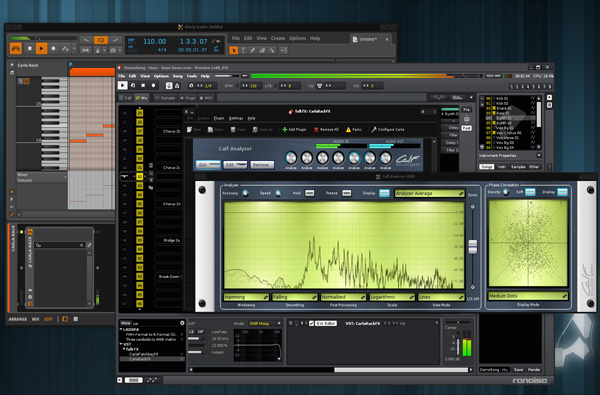
Task: Open the Lines view mode dropdown
Action: 441,297
